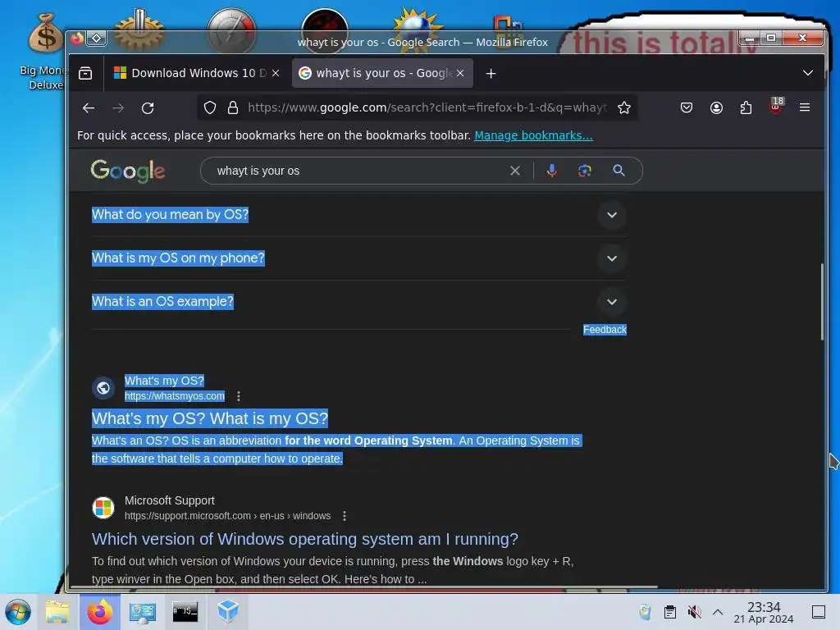Click Manage bookmarks link
Screen dimensions: 840x630
(x=533, y=135)
